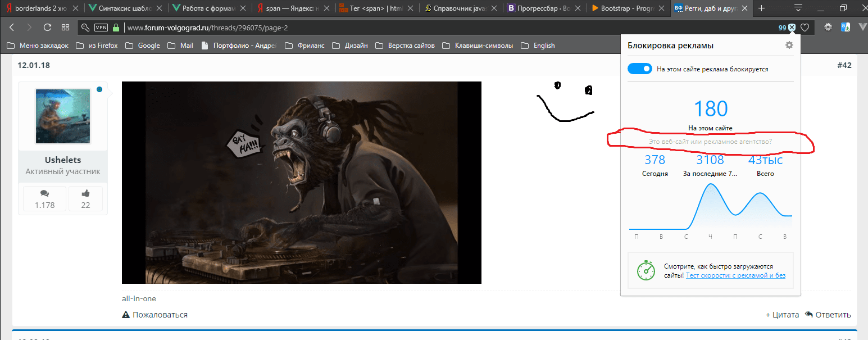This screenshot has width=868, height=340.
Task: Close the borderlands 2 tab
Action: pos(75,8)
